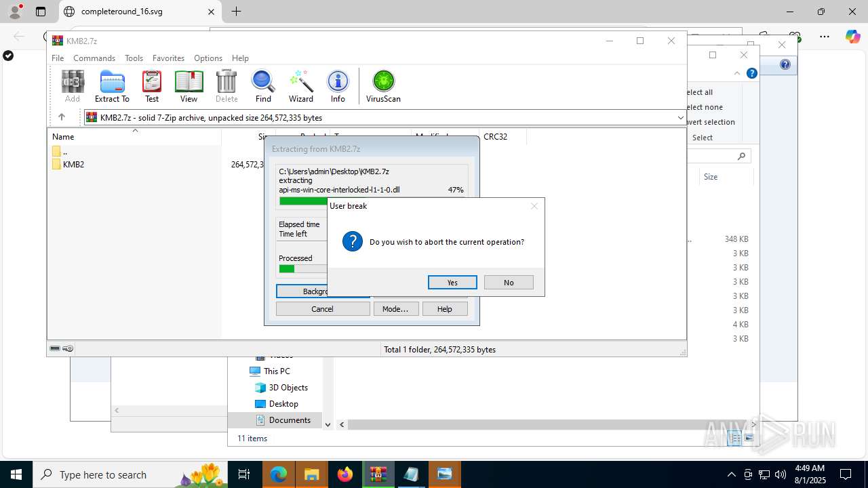Open the Commands menu
This screenshot has height=488, width=868.
[94, 58]
